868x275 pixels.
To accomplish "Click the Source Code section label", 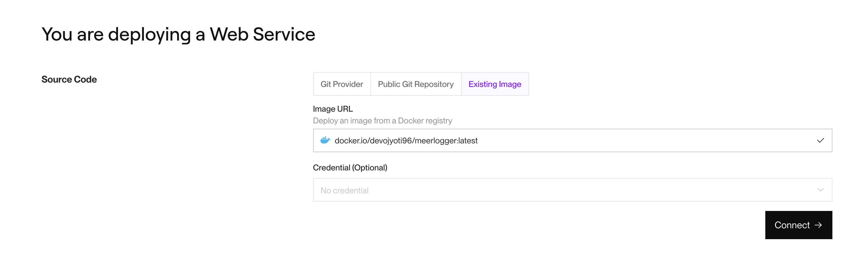I will coord(69,79).
